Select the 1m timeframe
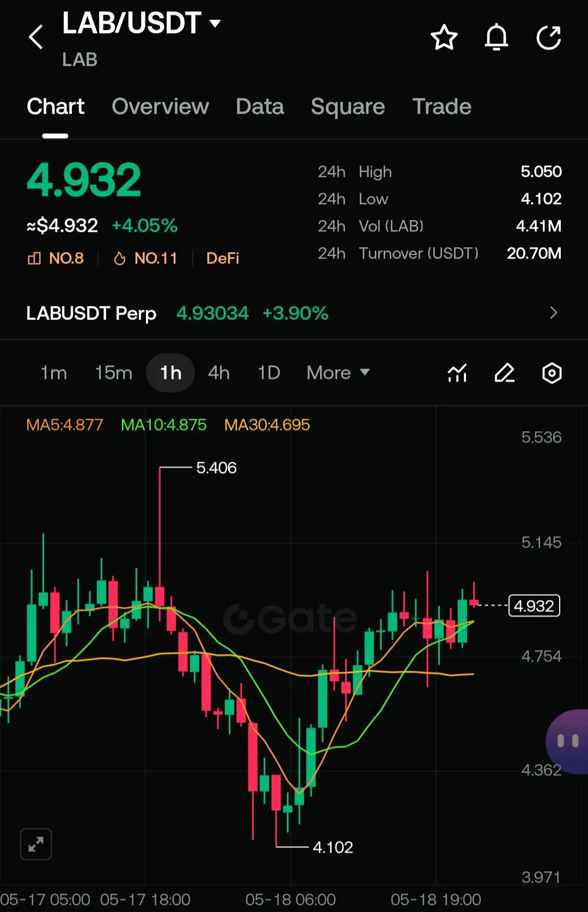Viewport: 588px width, 912px height. tap(54, 373)
